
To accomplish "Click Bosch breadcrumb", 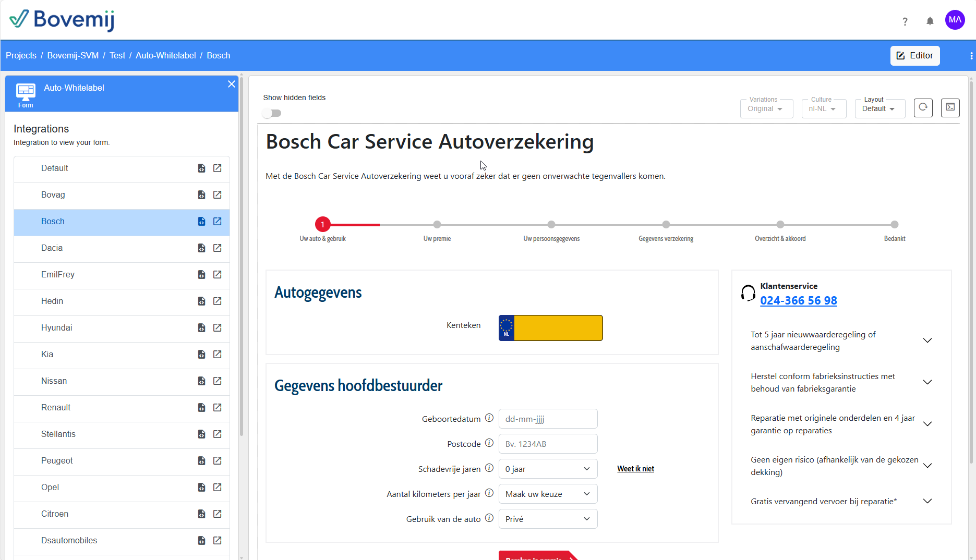I will tap(219, 55).
